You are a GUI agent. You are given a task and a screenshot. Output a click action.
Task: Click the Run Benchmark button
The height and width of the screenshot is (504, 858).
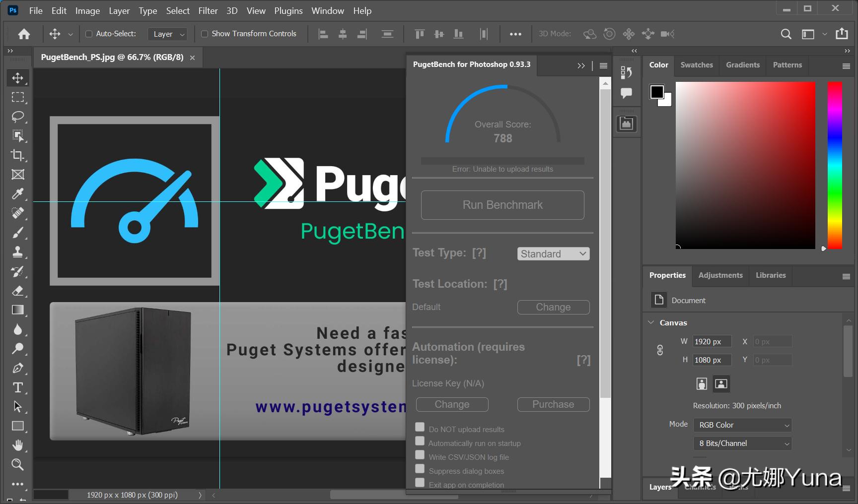click(502, 205)
